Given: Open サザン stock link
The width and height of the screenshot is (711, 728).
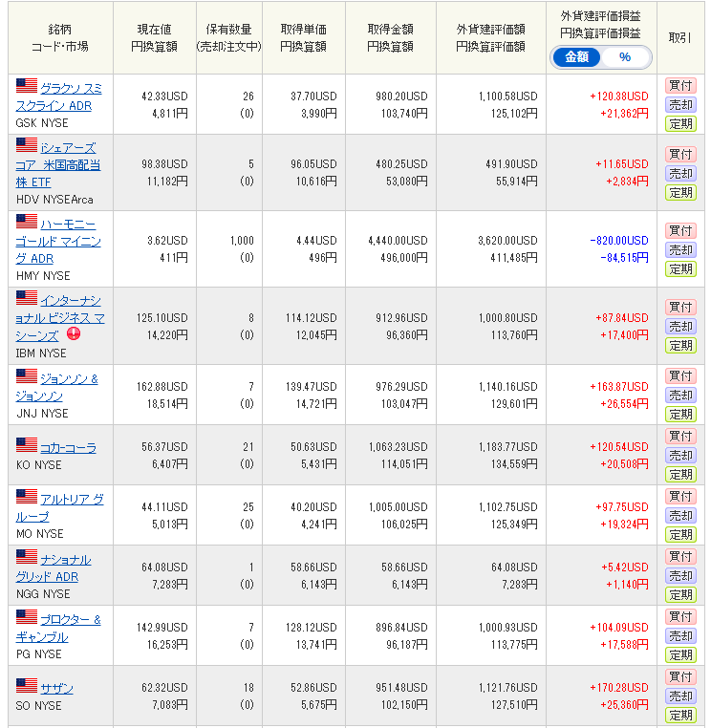Looking at the screenshot, I should (56, 689).
